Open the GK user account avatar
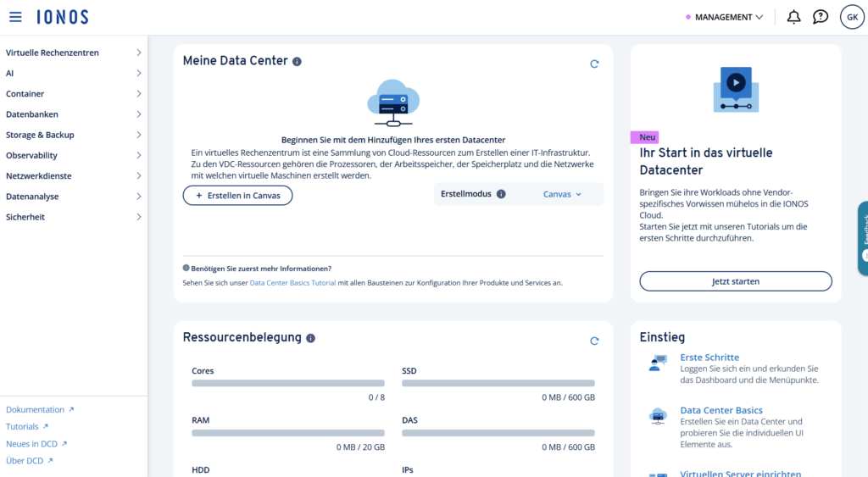The image size is (868, 477). point(853,17)
